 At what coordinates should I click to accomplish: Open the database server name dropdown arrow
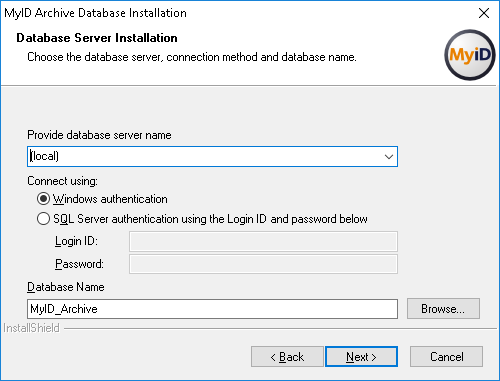coord(389,156)
